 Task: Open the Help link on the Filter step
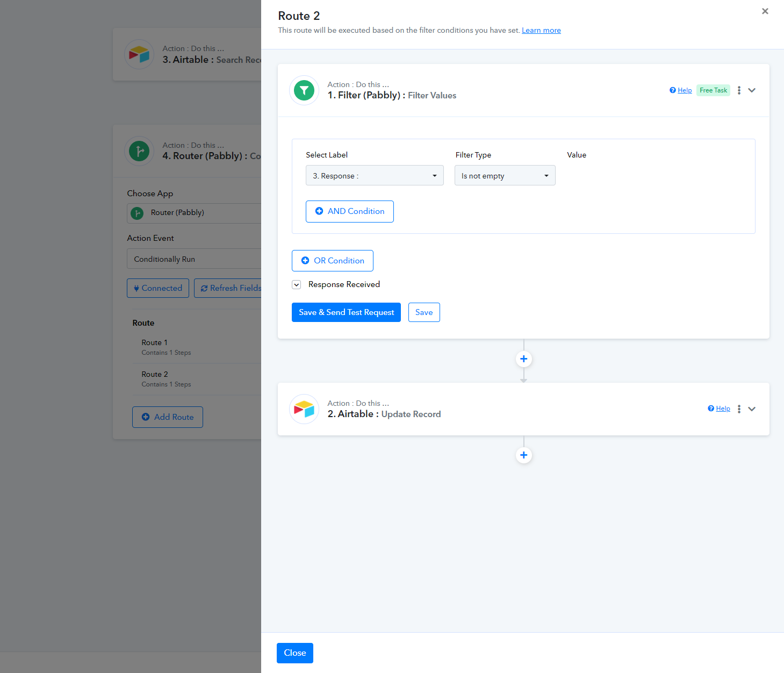[685, 90]
